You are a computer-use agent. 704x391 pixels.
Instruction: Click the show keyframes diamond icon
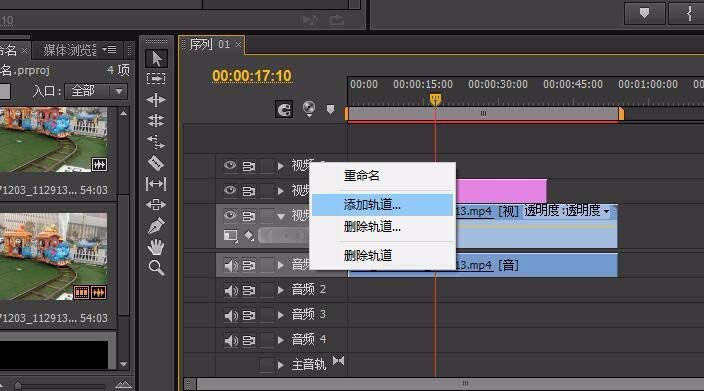249,236
